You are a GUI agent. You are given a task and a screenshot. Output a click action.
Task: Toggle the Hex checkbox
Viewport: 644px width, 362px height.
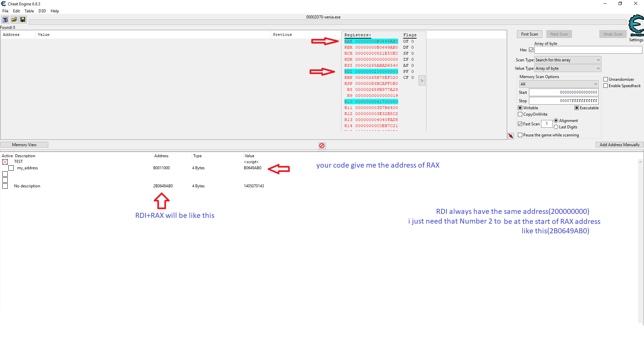[x=531, y=50]
